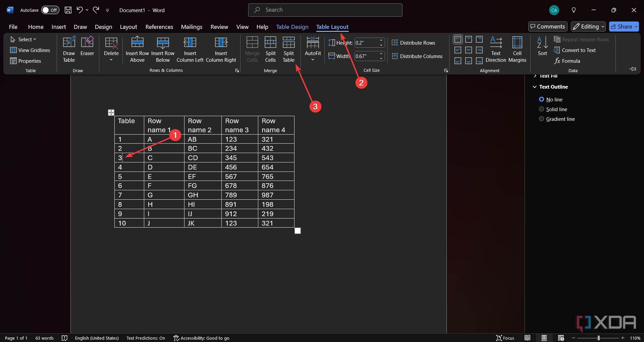644x342 pixels.
Task: Collapse the Text Outline section
Action: click(535, 87)
